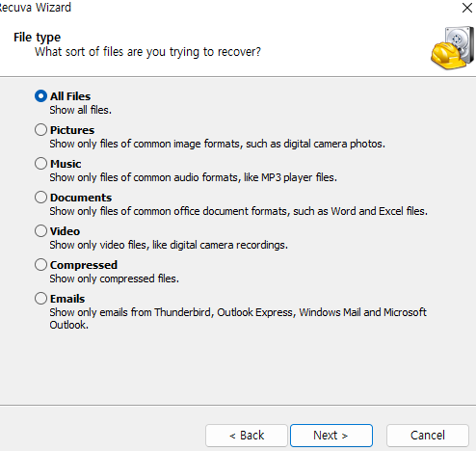Click the digital camera recordings description text
This screenshot has width=476, height=451.
[169, 245]
